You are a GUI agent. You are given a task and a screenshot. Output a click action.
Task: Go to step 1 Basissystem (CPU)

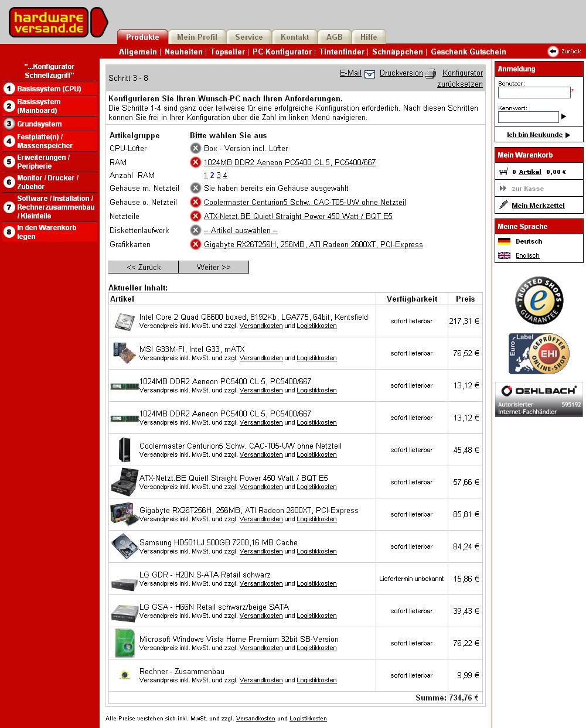50,88
